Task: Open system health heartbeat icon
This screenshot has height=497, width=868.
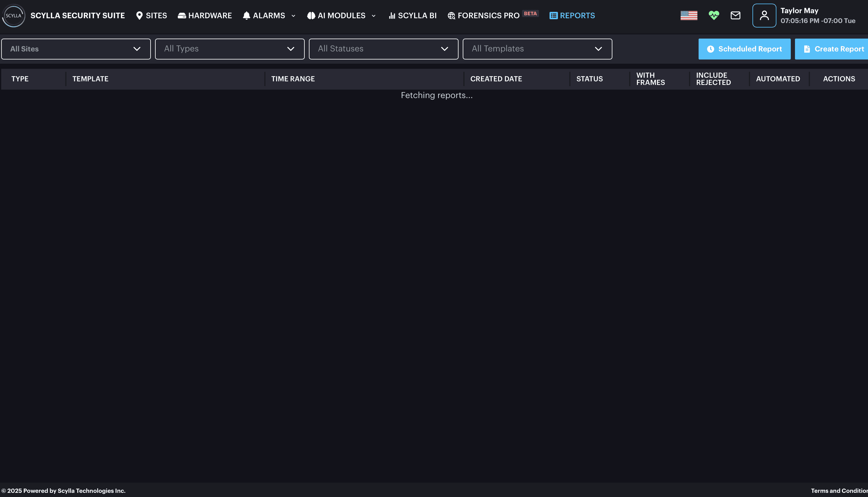Action: pyautogui.click(x=714, y=15)
